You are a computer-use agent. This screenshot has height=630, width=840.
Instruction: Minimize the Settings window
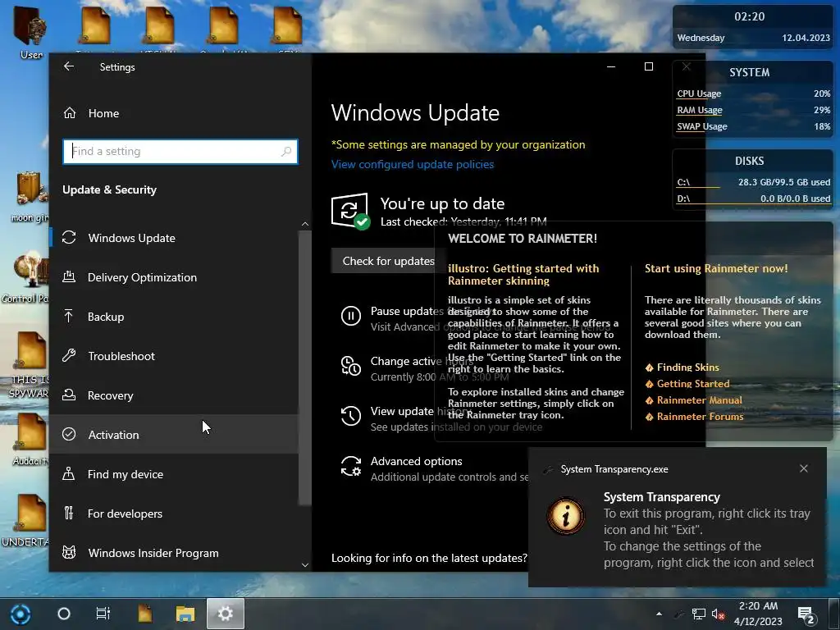tap(610, 66)
